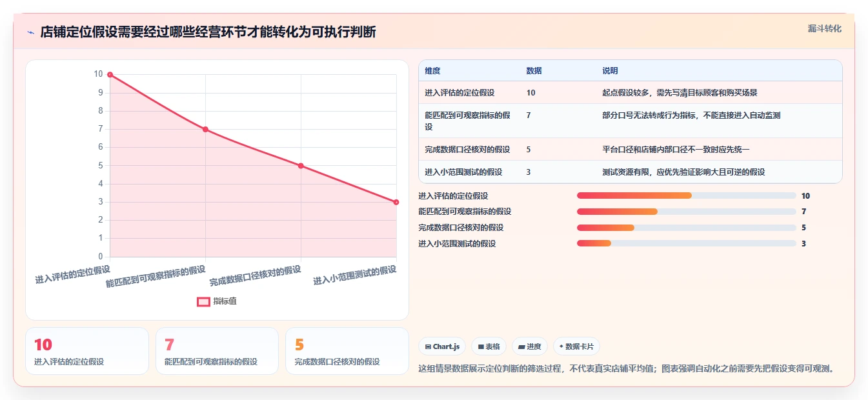Click table data value 10
The height and width of the screenshot is (400, 868).
[530, 93]
